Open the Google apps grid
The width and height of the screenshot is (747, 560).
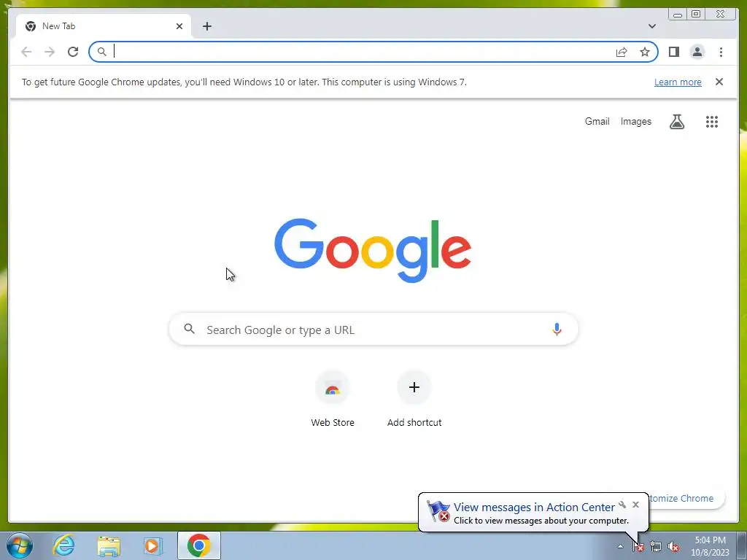pos(712,122)
